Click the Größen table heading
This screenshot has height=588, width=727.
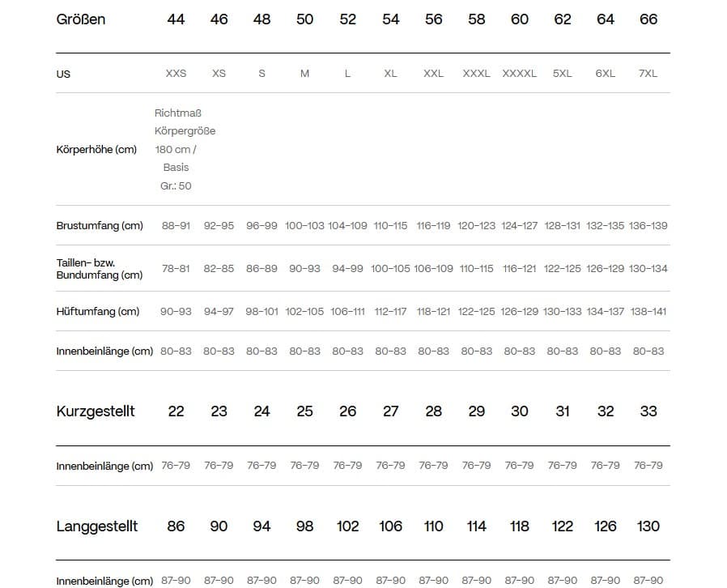pos(81,19)
